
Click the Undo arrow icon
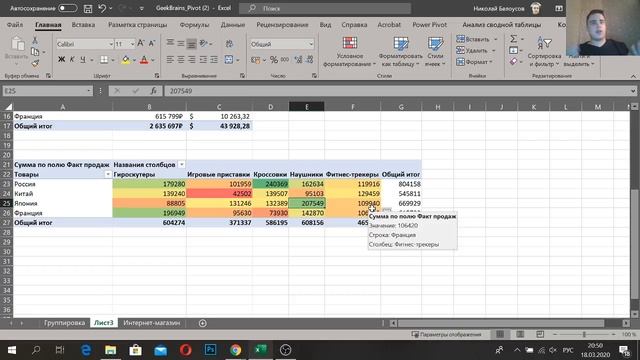tap(102, 8)
